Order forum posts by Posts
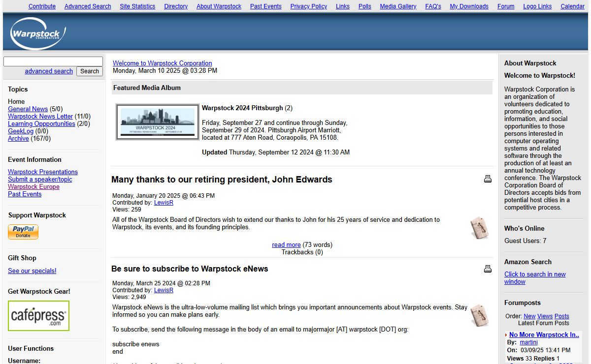The image size is (591, 364). pyautogui.click(x=562, y=316)
